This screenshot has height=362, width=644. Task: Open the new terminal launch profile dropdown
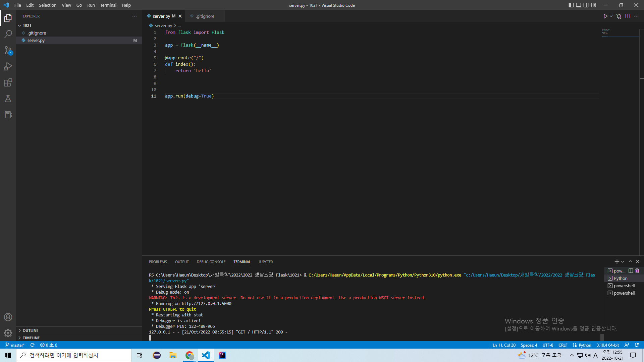point(623,262)
